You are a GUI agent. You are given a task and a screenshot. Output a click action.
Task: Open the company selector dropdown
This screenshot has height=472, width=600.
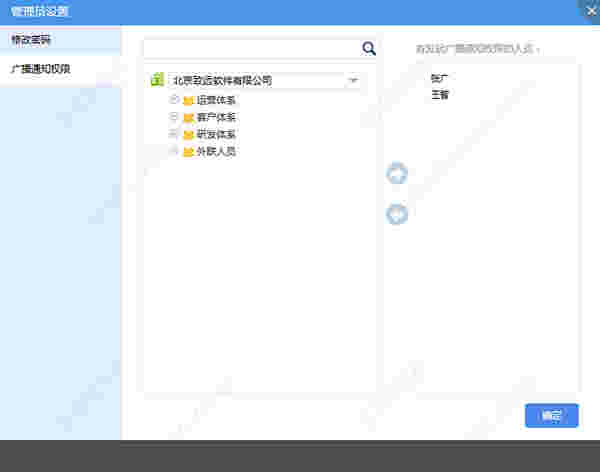pyautogui.click(x=353, y=80)
